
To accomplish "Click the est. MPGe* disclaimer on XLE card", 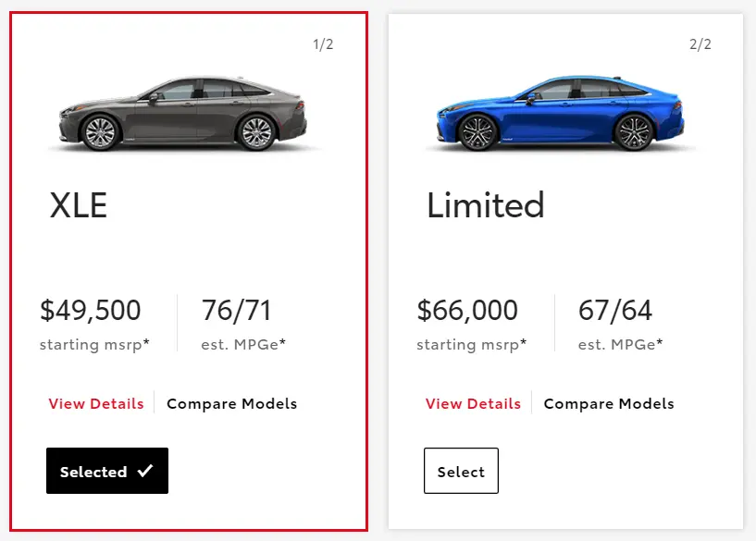I will click(243, 344).
